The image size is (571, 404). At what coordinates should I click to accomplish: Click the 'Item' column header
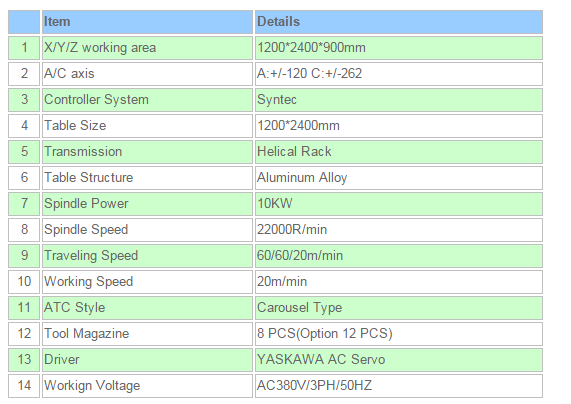(147, 22)
